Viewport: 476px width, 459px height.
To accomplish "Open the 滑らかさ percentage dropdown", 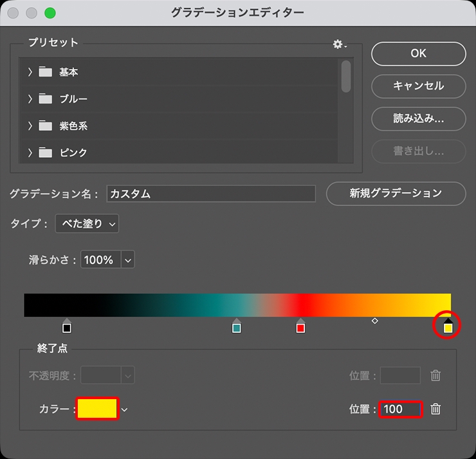I will point(128,260).
